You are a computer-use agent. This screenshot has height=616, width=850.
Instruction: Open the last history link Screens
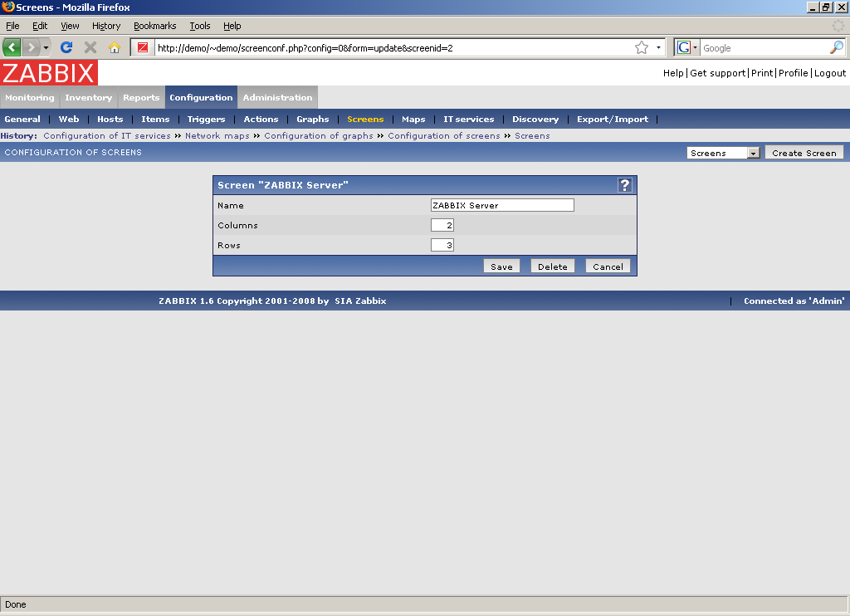coord(532,135)
